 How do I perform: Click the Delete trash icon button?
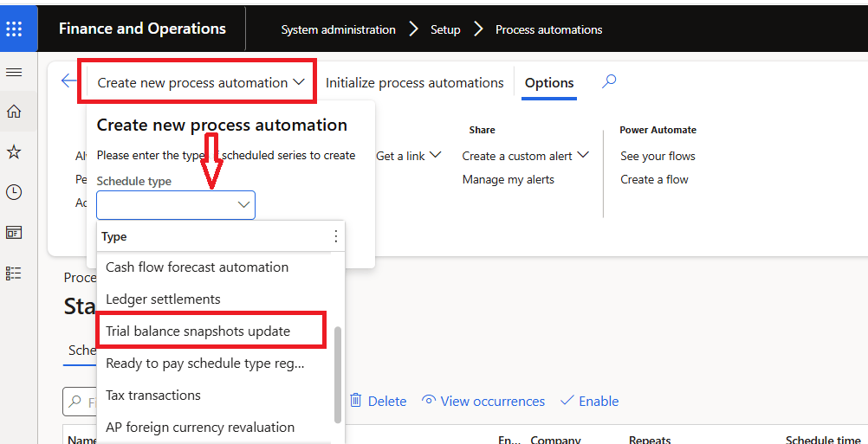378,401
